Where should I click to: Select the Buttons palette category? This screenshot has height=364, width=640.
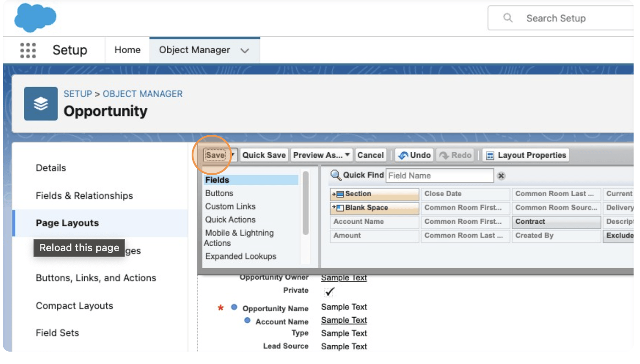tap(219, 193)
